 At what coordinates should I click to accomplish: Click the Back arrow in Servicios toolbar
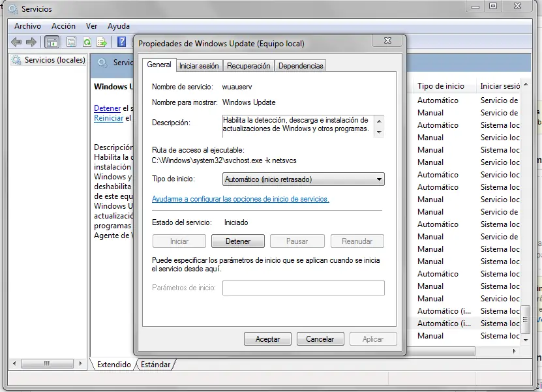[x=16, y=42]
